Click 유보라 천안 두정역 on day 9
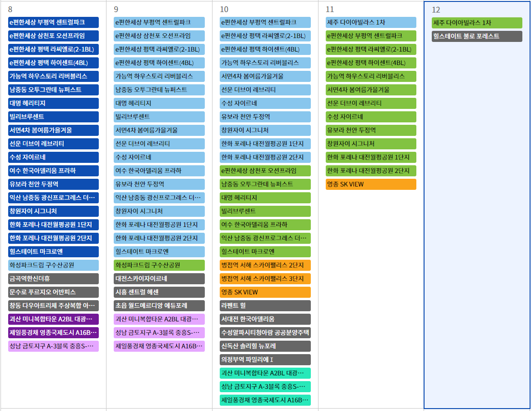This screenshot has height=411, width=532. [x=159, y=184]
